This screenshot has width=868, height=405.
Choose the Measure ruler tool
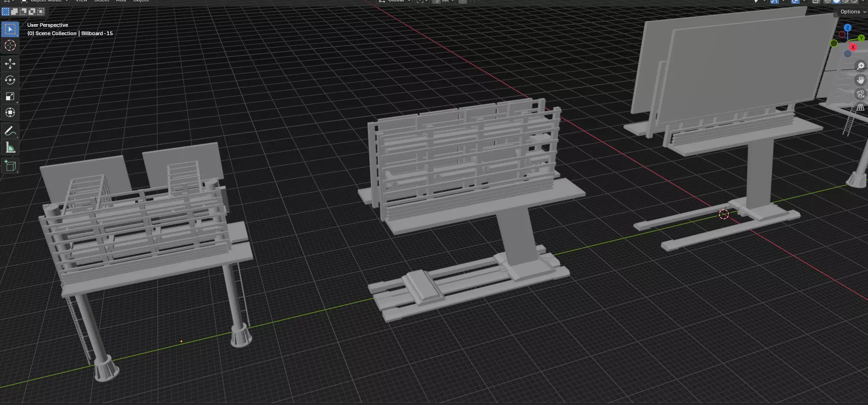(x=10, y=147)
